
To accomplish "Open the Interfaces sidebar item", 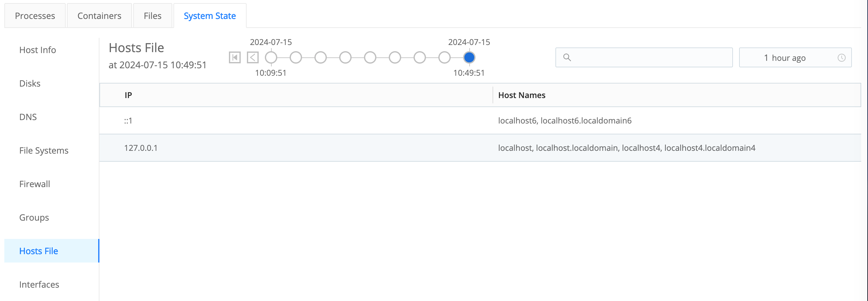I will pyautogui.click(x=39, y=285).
